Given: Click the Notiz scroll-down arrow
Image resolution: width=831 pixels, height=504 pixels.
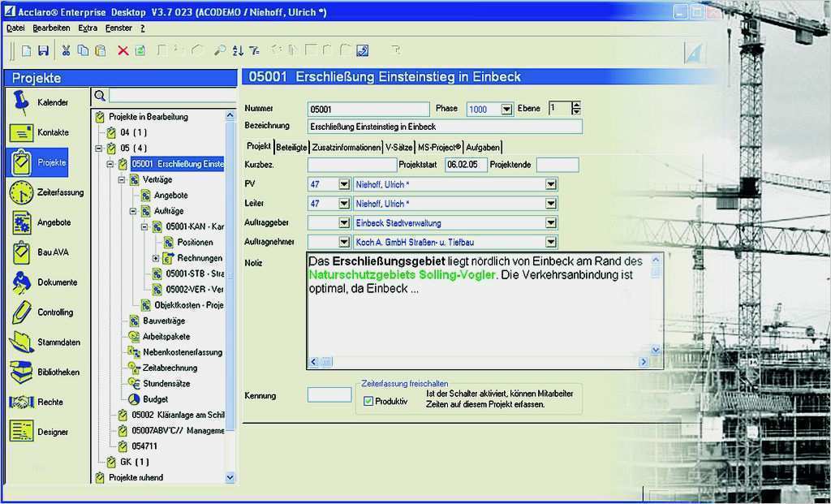Looking at the screenshot, I should coord(656,351).
